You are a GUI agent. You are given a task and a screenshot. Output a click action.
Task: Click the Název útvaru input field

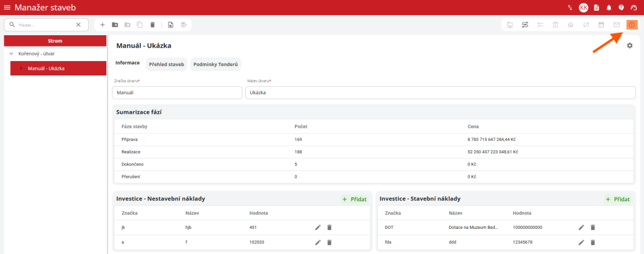coord(440,92)
